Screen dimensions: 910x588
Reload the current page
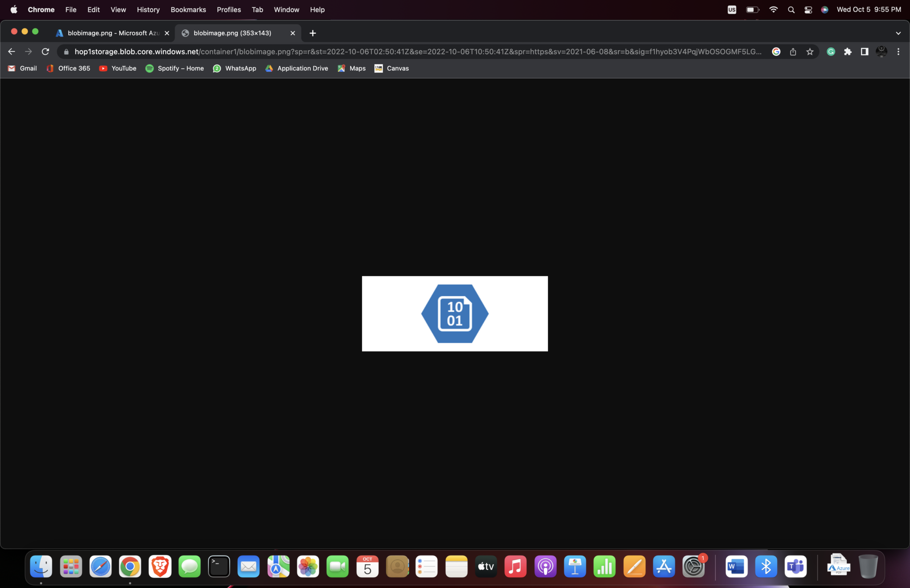pos(46,52)
